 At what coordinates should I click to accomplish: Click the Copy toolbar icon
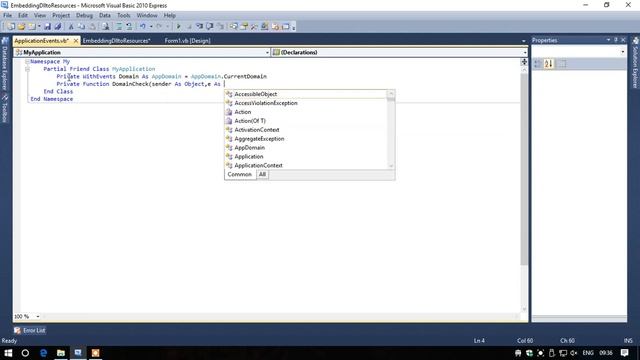(x=81, y=27)
